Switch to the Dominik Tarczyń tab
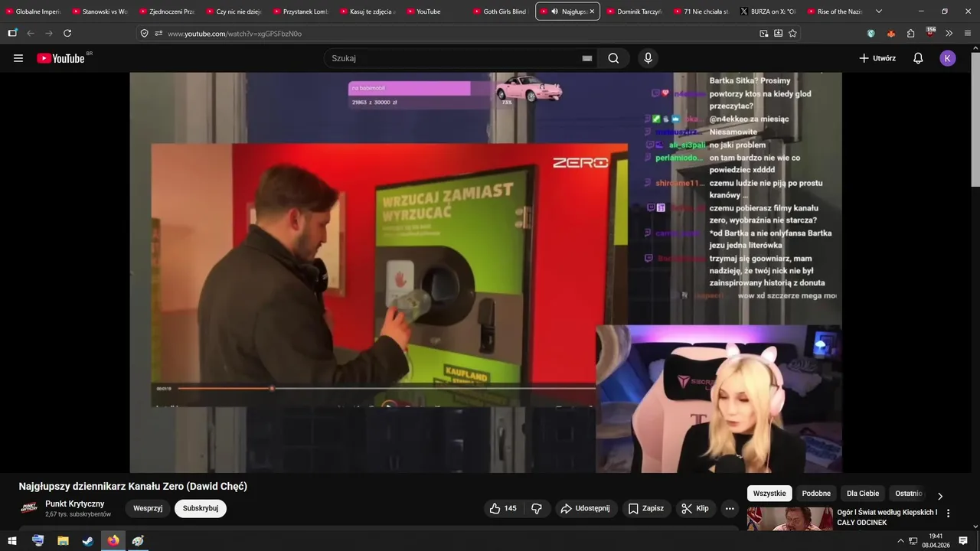Image resolution: width=980 pixels, height=551 pixels. tap(635, 11)
